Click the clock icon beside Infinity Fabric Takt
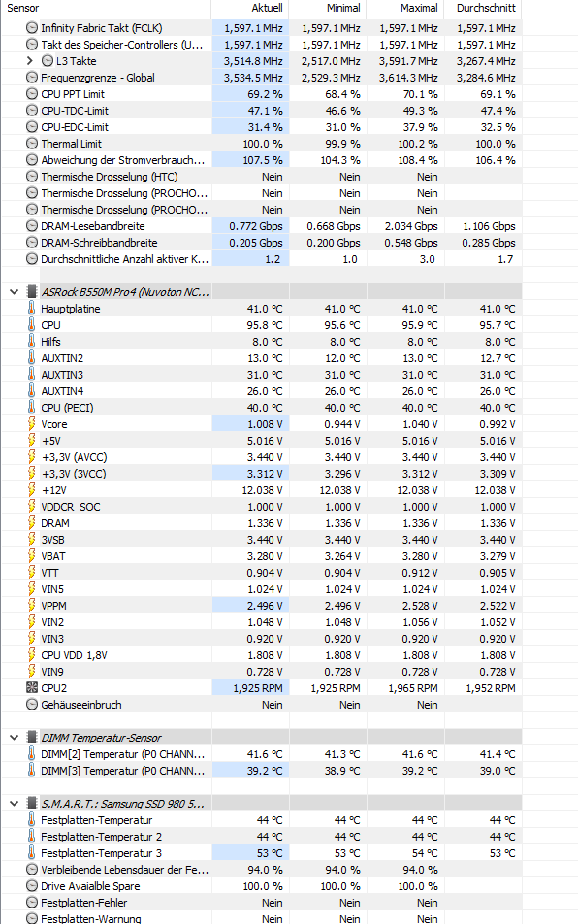This screenshot has height=924, width=578. (32, 28)
